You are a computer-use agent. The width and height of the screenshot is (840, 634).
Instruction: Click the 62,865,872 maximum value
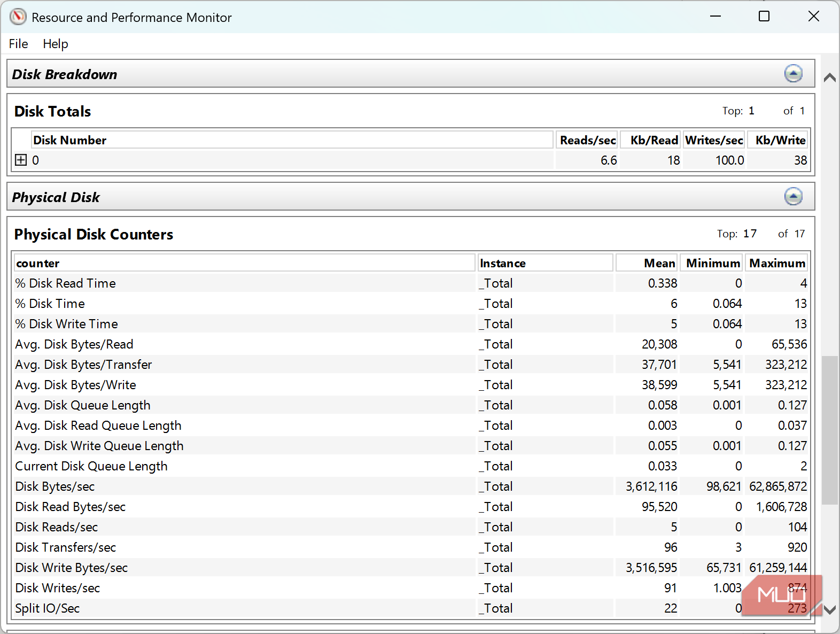tap(778, 486)
